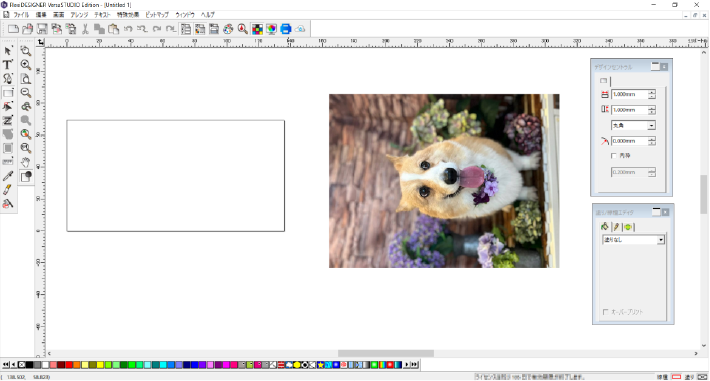
Task: Create a new document from the toolbar
Action: tap(13, 29)
